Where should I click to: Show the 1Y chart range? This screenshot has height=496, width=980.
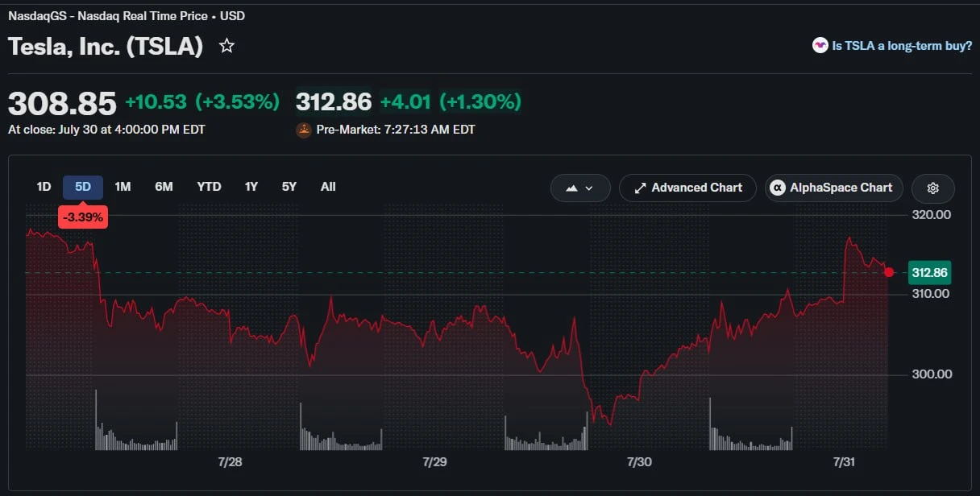pos(251,187)
